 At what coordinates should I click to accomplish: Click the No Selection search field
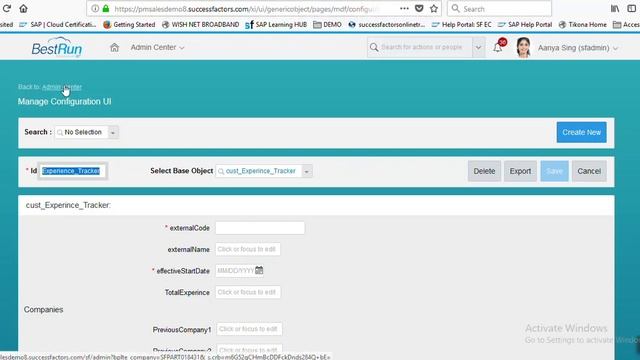point(82,132)
